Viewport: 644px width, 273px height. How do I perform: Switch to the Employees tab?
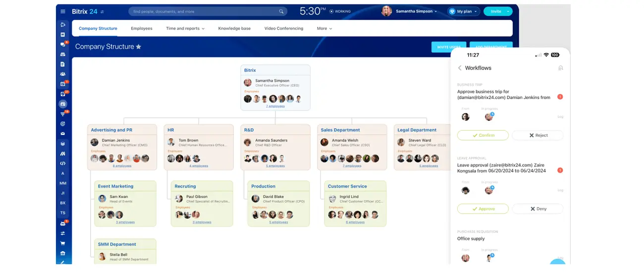pos(142,29)
